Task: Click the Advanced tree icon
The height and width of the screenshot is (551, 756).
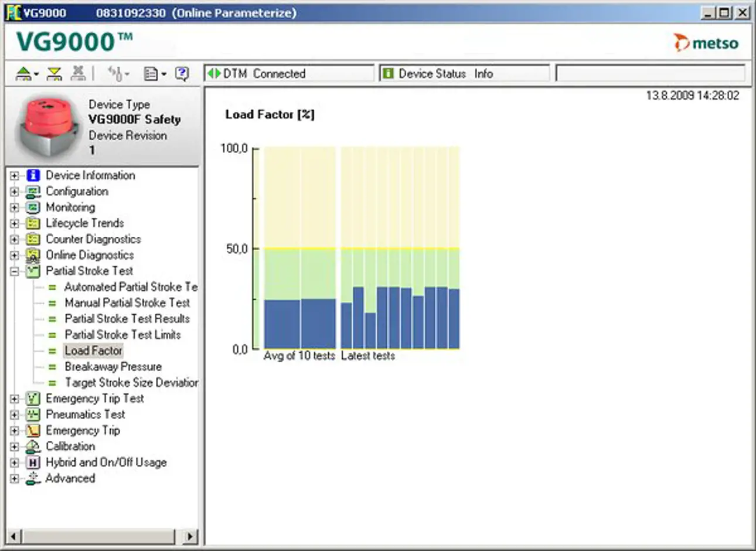Action: click(33, 478)
